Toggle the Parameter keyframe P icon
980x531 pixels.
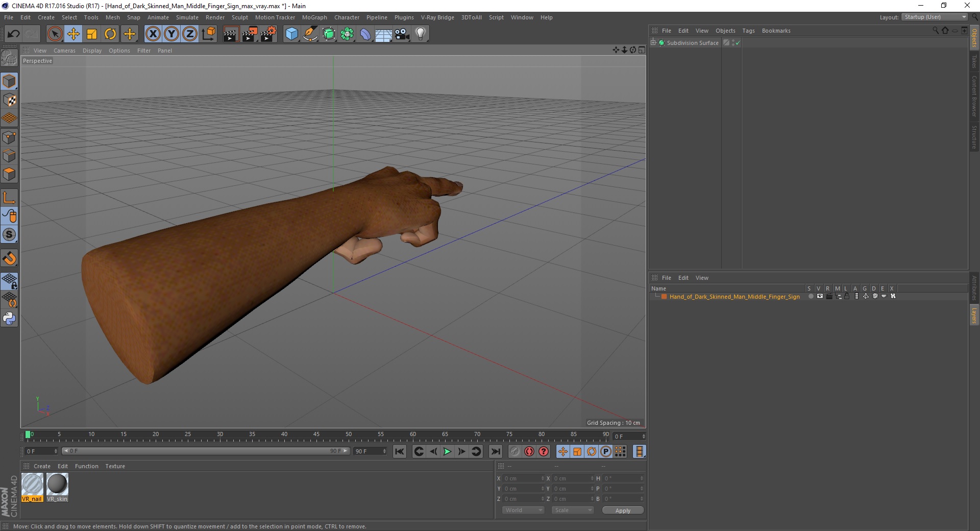[606, 451]
